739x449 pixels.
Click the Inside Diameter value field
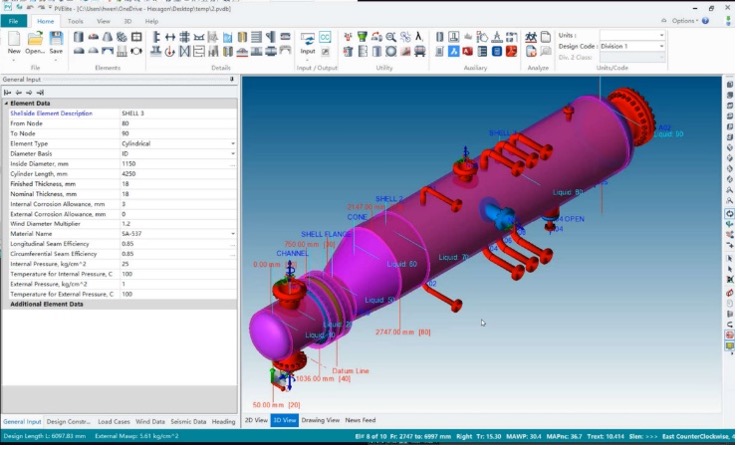(175, 163)
